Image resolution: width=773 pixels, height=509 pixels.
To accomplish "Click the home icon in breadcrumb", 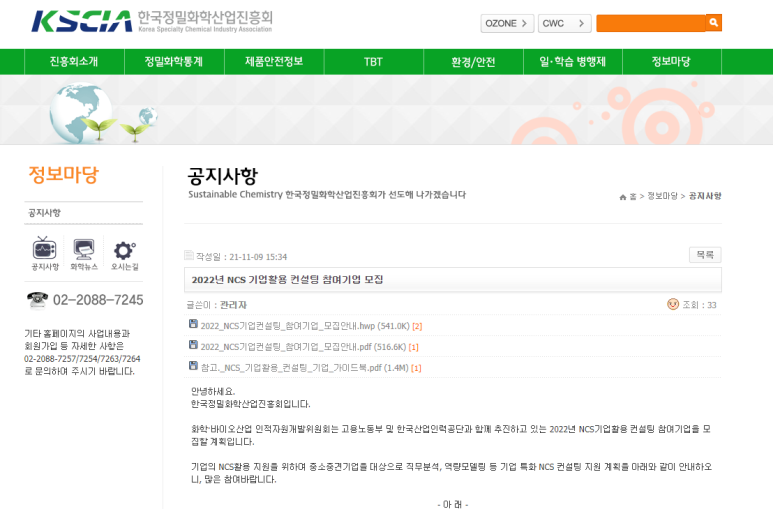I will pos(623,197).
